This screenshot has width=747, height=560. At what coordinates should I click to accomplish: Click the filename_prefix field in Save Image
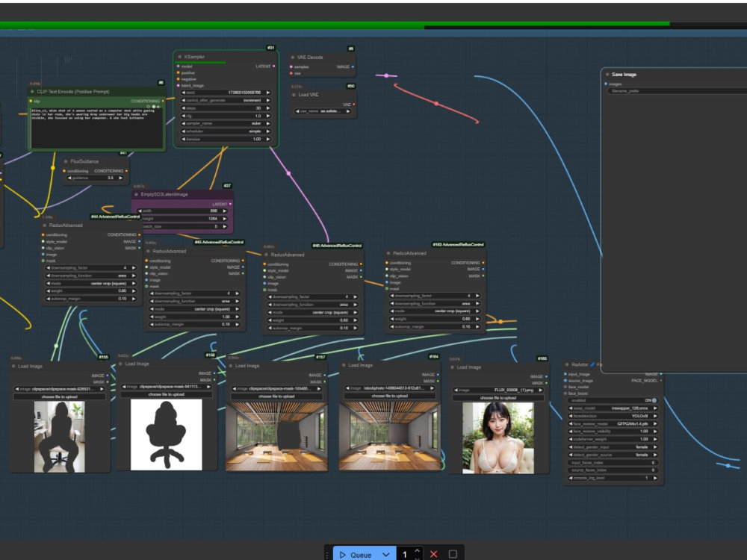(x=677, y=90)
